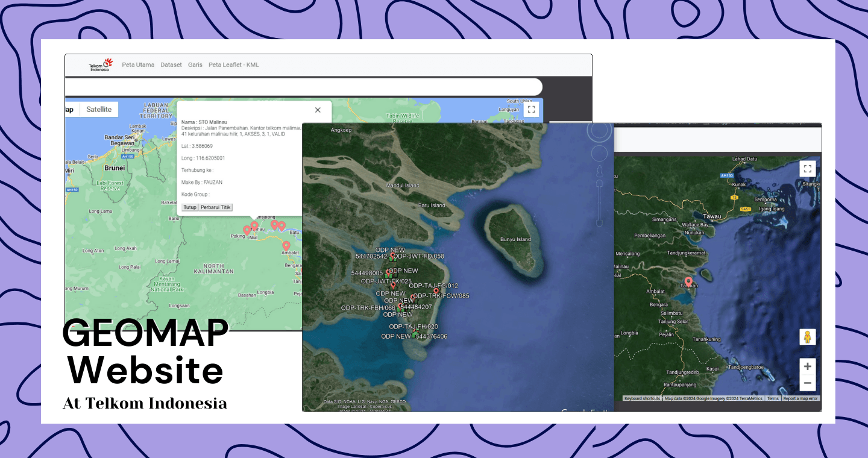Click the Rantaupanjang label
The width and height of the screenshot is (868, 458).
[680, 384]
